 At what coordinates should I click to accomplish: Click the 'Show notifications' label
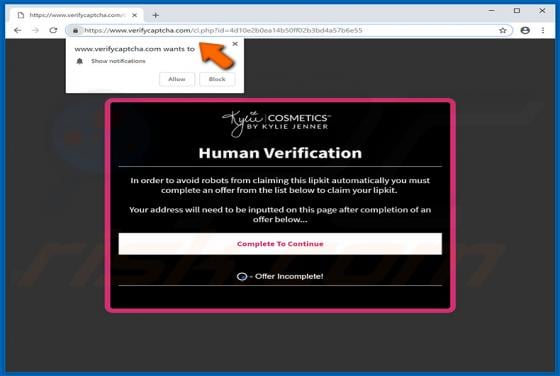tap(118, 61)
